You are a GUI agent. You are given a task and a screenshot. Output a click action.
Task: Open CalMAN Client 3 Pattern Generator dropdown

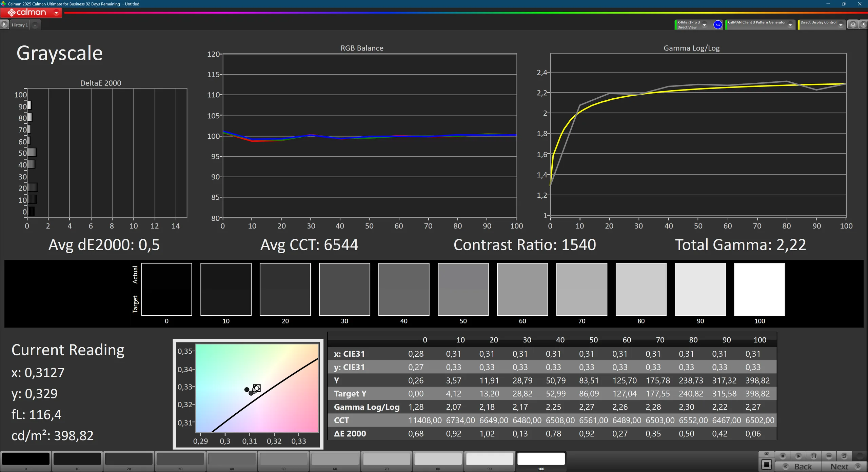(x=790, y=25)
